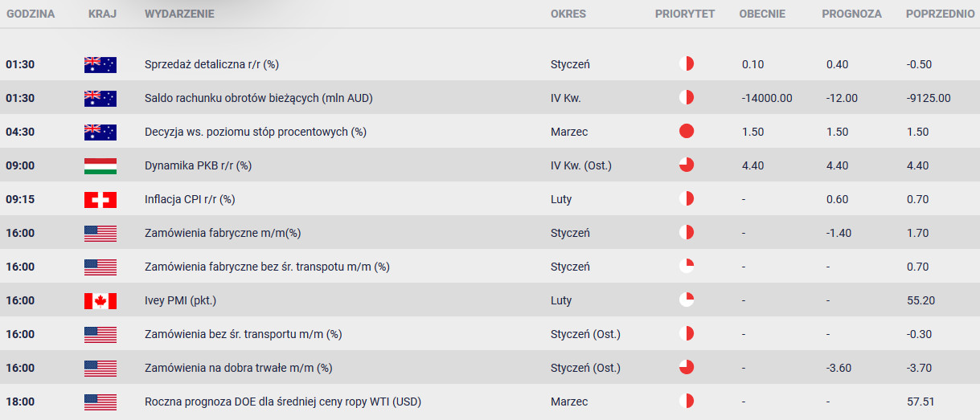Screen dimensions: 980x420
Task: Open Decyzja ws. poziomu stóp procentowych event
Action: pyautogui.click(x=255, y=132)
